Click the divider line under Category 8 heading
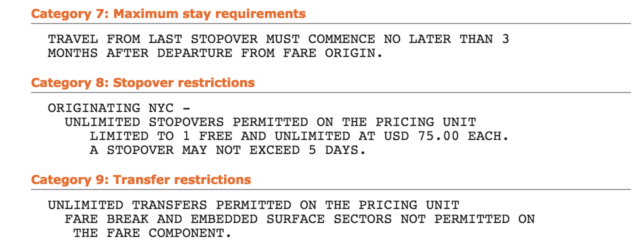 point(331,92)
